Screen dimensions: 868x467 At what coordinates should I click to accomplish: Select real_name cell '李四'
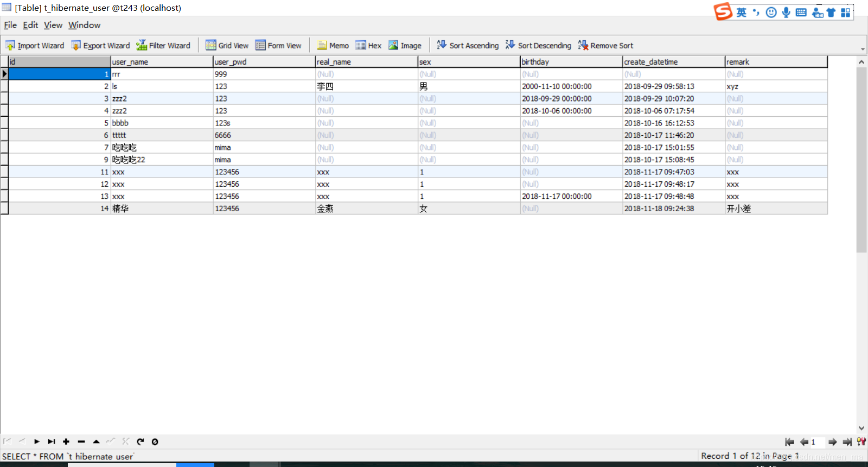367,86
